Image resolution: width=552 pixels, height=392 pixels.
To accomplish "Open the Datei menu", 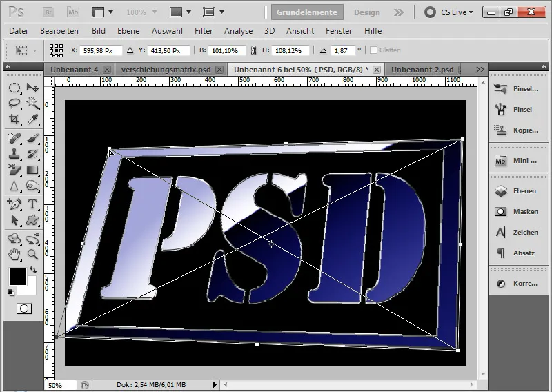I will point(19,31).
